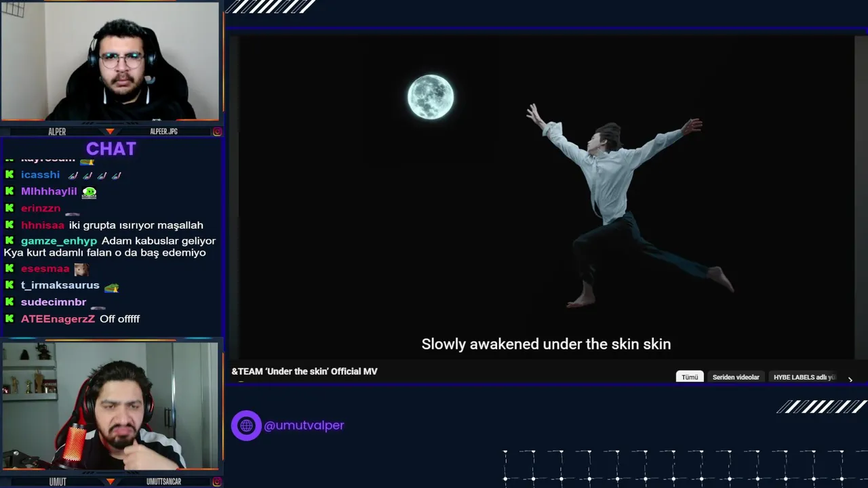Open the @umutvalper handle link
The width and height of the screenshot is (868, 488).
click(x=304, y=426)
